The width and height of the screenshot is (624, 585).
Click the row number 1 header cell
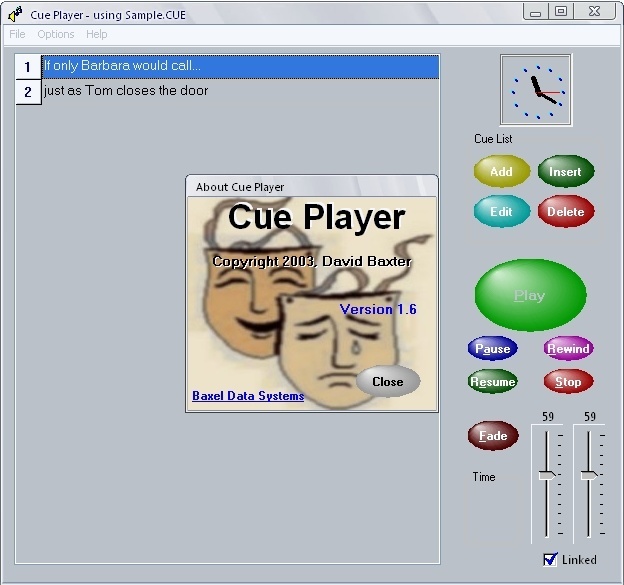click(x=28, y=66)
